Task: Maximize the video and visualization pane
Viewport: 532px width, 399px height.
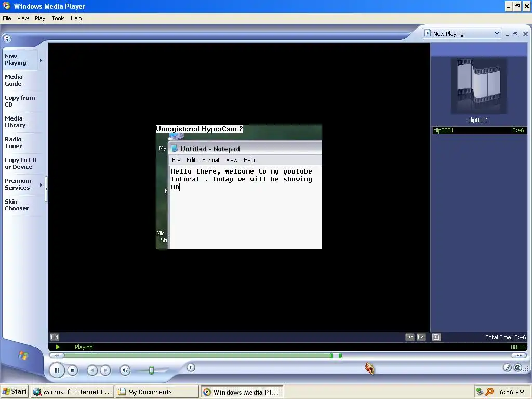Action: tap(410, 337)
